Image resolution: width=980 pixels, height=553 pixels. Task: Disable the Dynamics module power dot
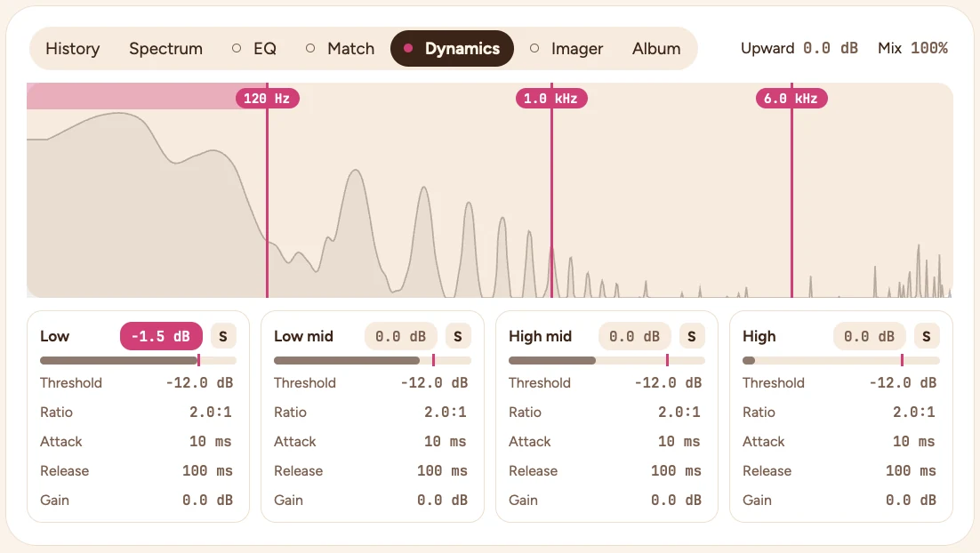pos(408,48)
